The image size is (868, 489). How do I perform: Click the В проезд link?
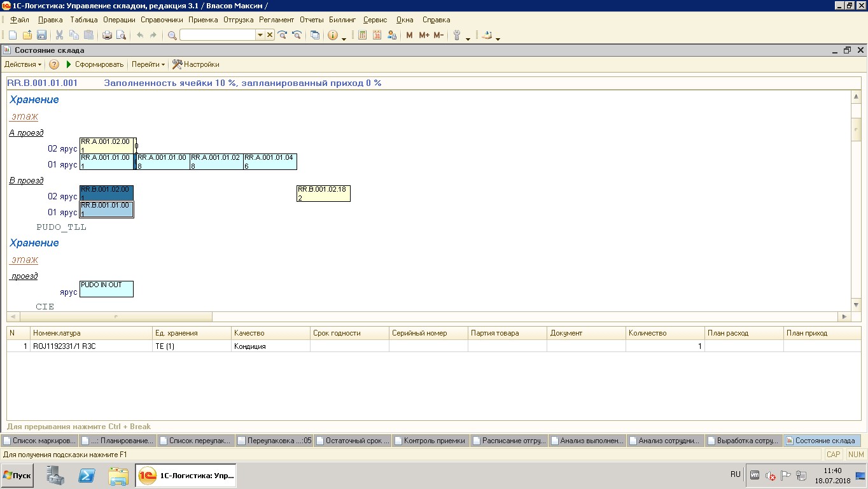[26, 180]
